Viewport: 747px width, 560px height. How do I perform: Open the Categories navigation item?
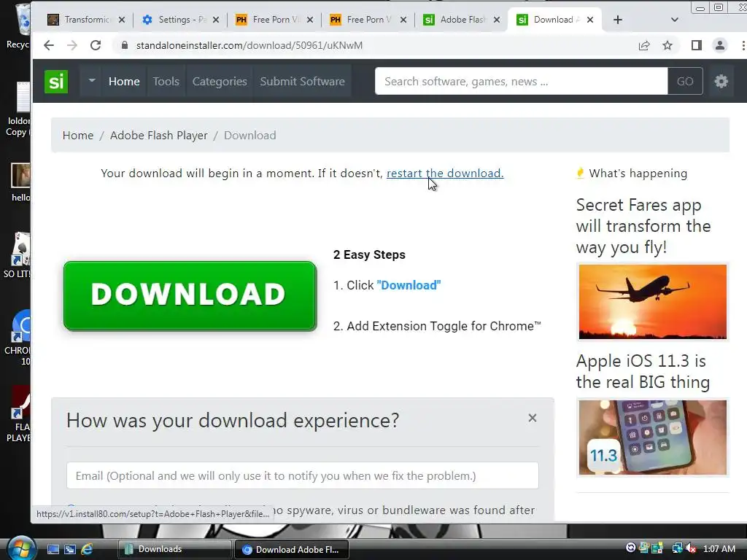pos(220,82)
